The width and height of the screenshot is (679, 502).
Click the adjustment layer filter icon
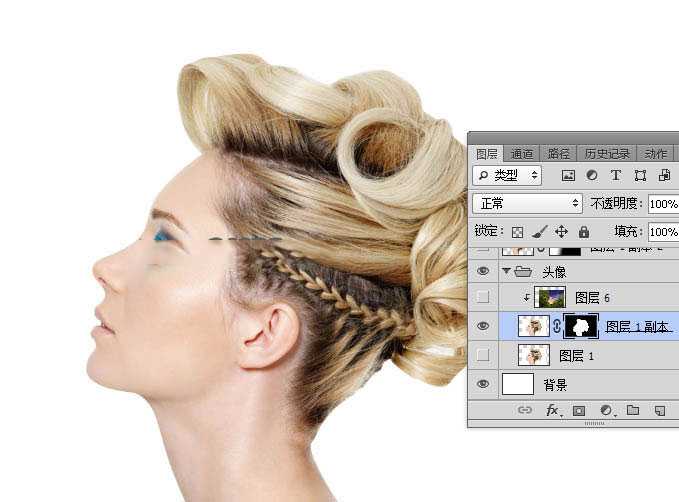pos(591,175)
